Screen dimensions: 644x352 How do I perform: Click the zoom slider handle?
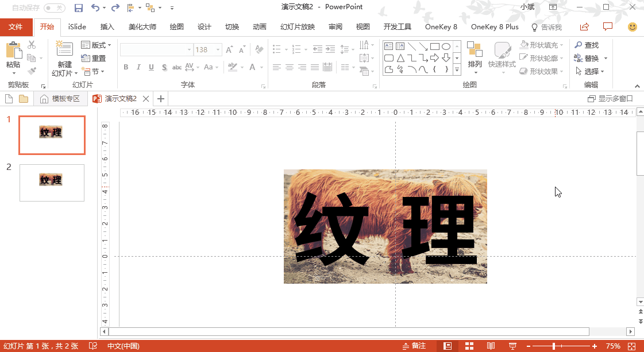tap(553, 346)
